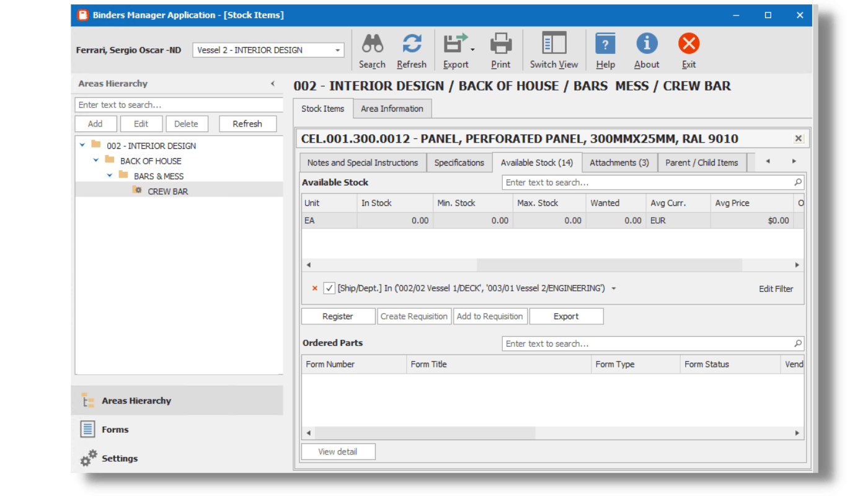
Task: Switch to the Area Information tab
Action: (392, 108)
